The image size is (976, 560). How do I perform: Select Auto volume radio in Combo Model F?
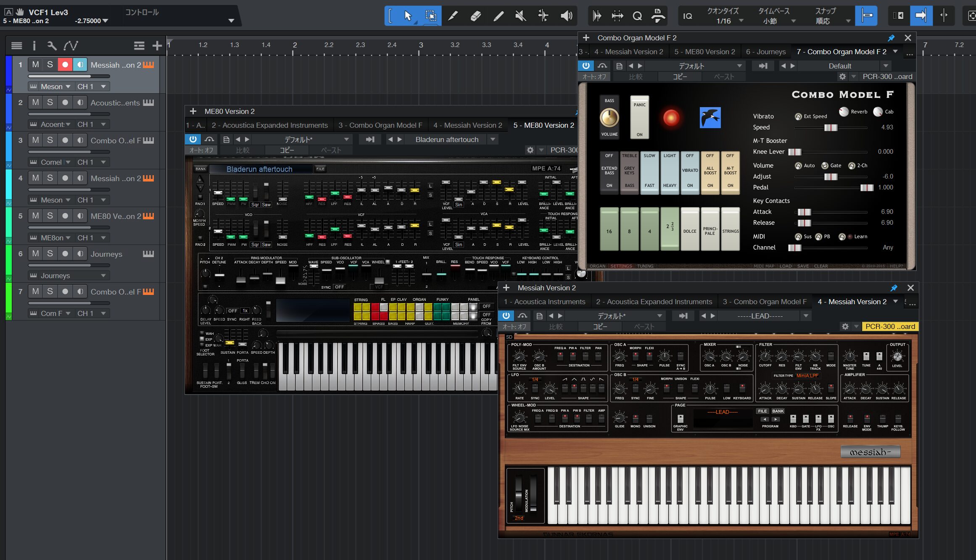click(x=798, y=166)
